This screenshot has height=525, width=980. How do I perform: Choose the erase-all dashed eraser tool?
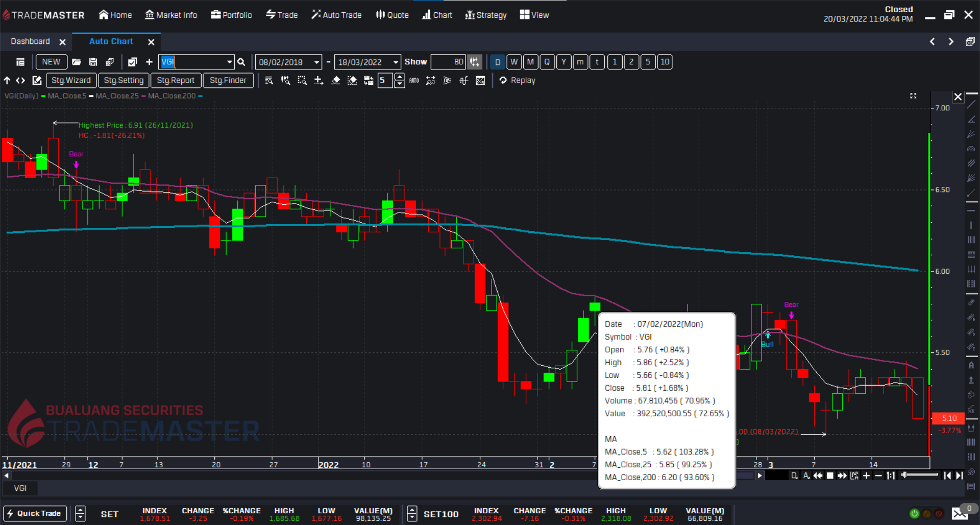click(352, 80)
